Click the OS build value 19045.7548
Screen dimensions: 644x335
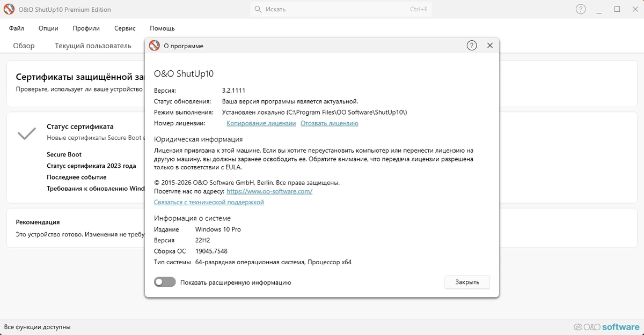click(x=211, y=251)
